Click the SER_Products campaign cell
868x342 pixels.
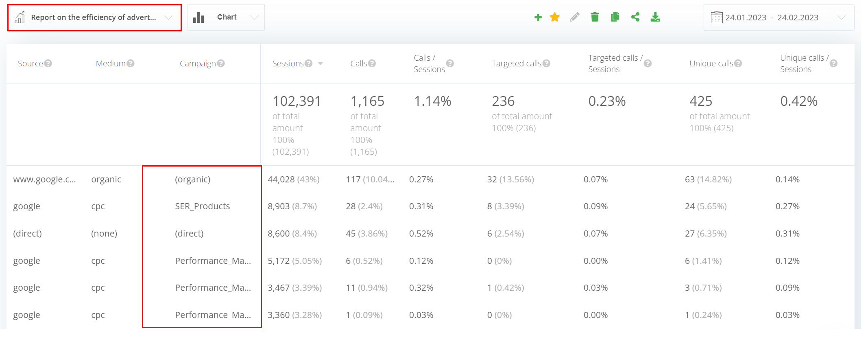click(x=203, y=206)
